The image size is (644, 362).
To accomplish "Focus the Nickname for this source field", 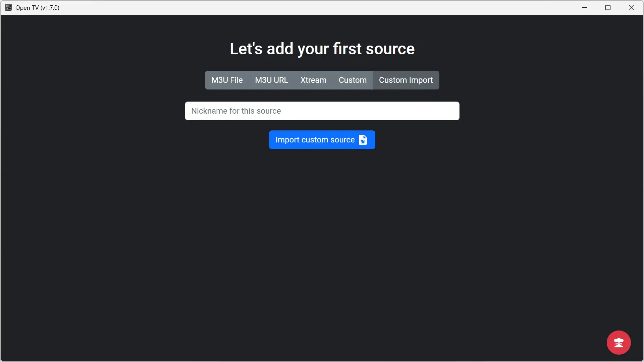I will tap(322, 111).
